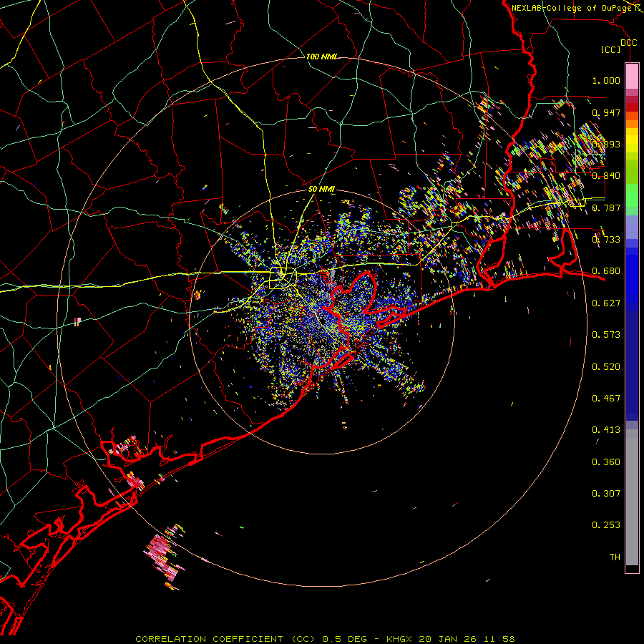
Task: Click the 0.573 scale value
Action: (x=606, y=335)
